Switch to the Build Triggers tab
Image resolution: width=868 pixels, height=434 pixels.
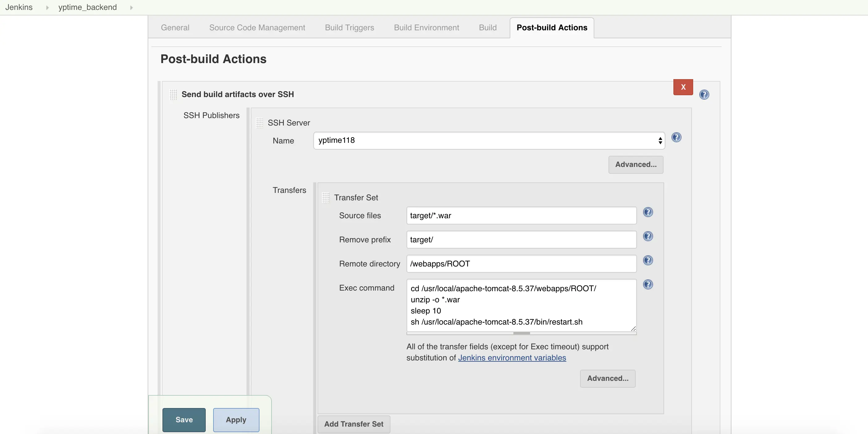pos(349,28)
